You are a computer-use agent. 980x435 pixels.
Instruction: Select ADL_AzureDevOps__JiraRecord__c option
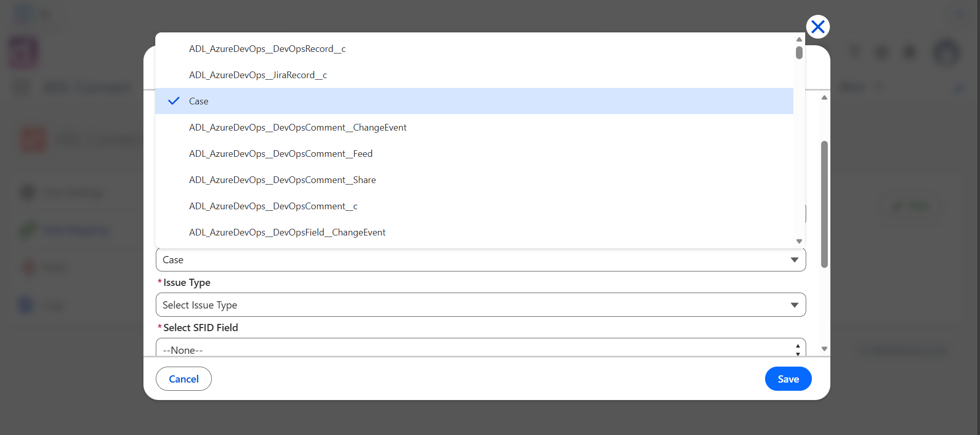474,75
